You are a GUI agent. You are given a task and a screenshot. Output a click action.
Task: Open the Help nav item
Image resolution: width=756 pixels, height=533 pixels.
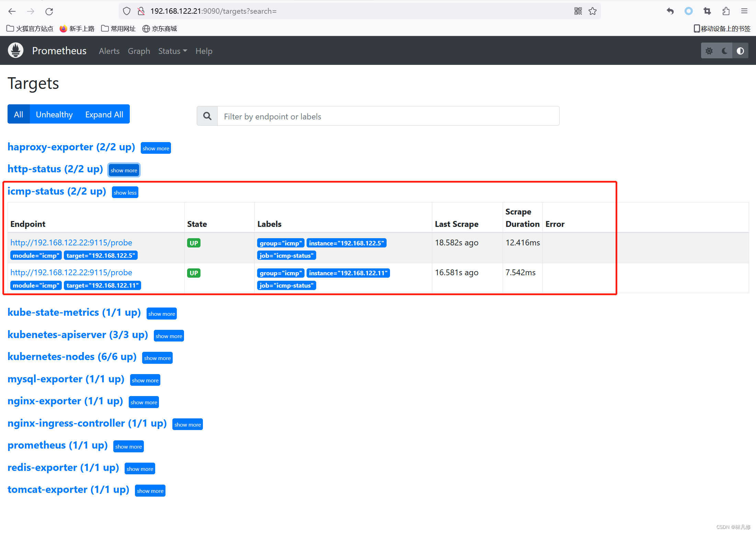coord(204,51)
